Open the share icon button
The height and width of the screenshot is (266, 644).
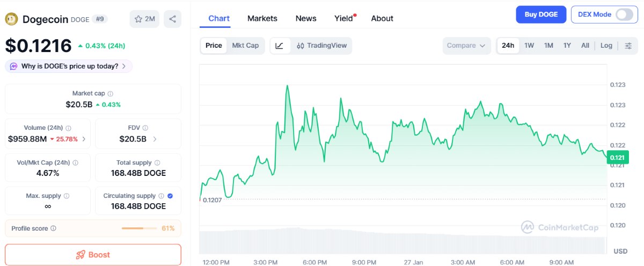[172, 19]
